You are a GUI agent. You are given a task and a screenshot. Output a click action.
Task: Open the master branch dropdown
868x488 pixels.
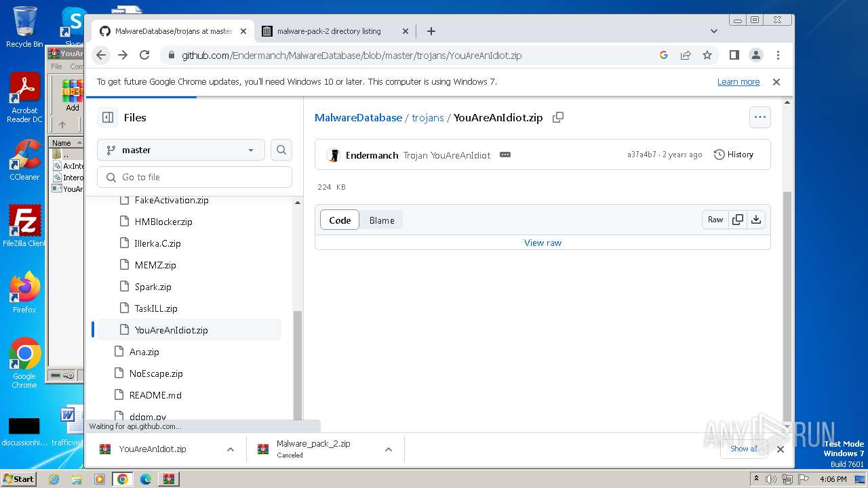(x=181, y=150)
